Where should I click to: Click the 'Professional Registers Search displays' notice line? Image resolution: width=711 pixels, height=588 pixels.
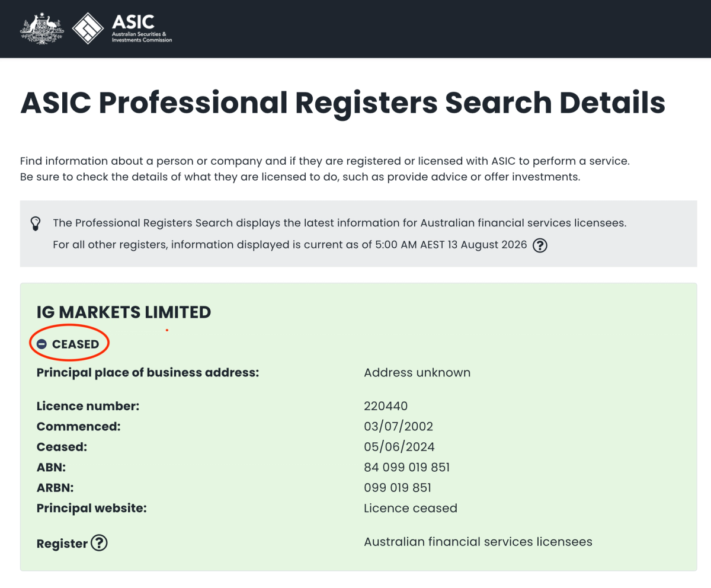[x=340, y=223]
